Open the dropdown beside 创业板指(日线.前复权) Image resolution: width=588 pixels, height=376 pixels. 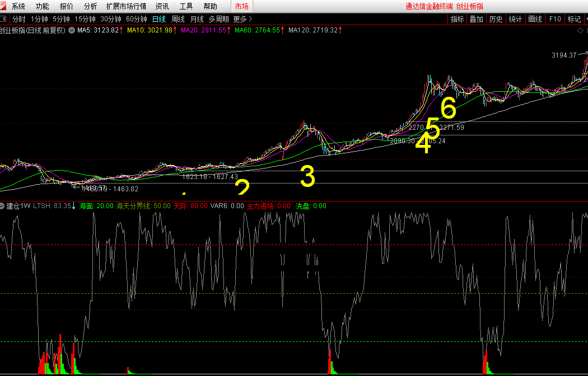pos(72,30)
